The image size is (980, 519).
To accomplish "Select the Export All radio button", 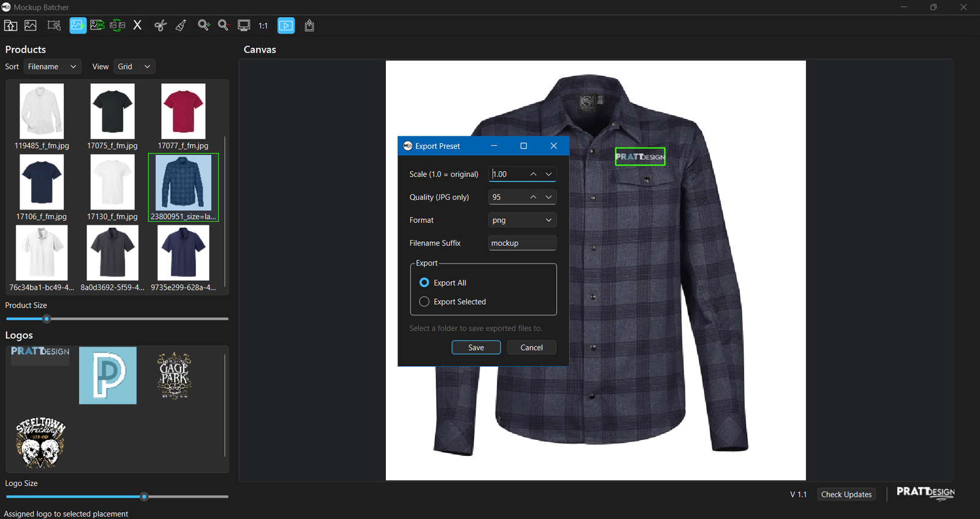I will [424, 283].
